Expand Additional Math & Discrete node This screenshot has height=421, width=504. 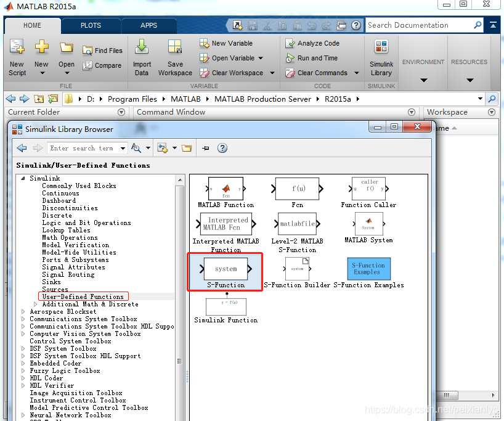(x=35, y=304)
